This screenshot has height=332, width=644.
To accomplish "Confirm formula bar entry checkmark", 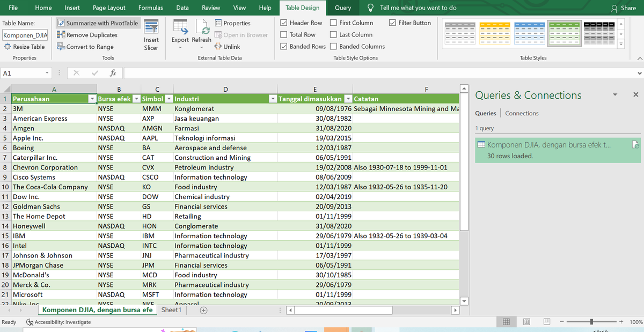I will [x=94, y=72].
